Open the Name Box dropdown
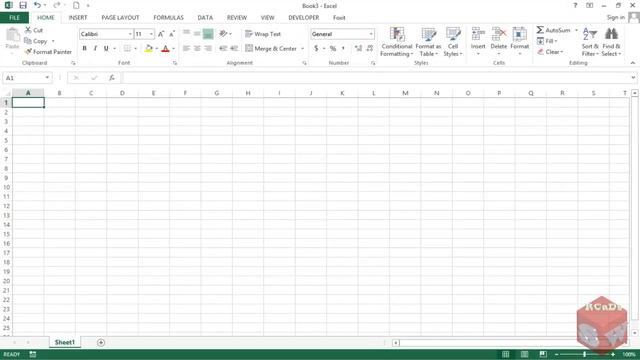Screen dimensions: 640x360 47,78
